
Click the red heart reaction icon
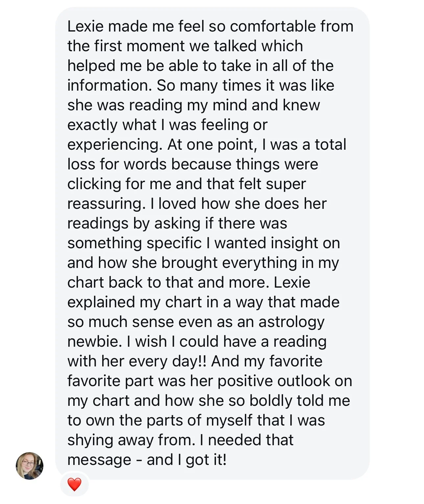(x=74, y=484)
